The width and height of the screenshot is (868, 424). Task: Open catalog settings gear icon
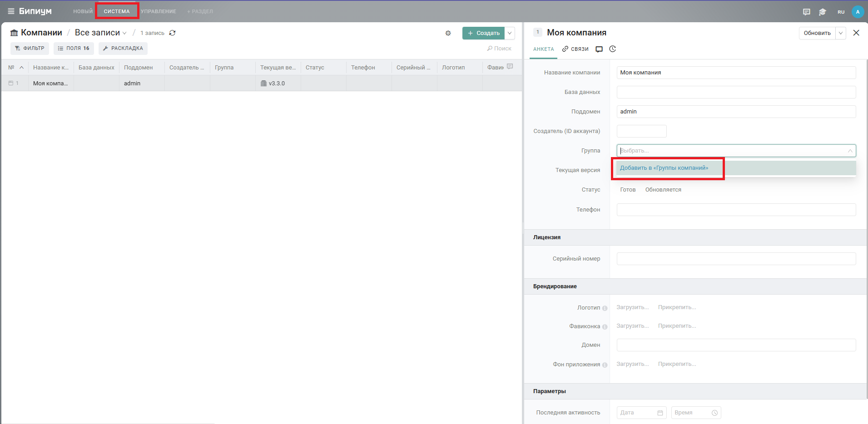(448, 33)
